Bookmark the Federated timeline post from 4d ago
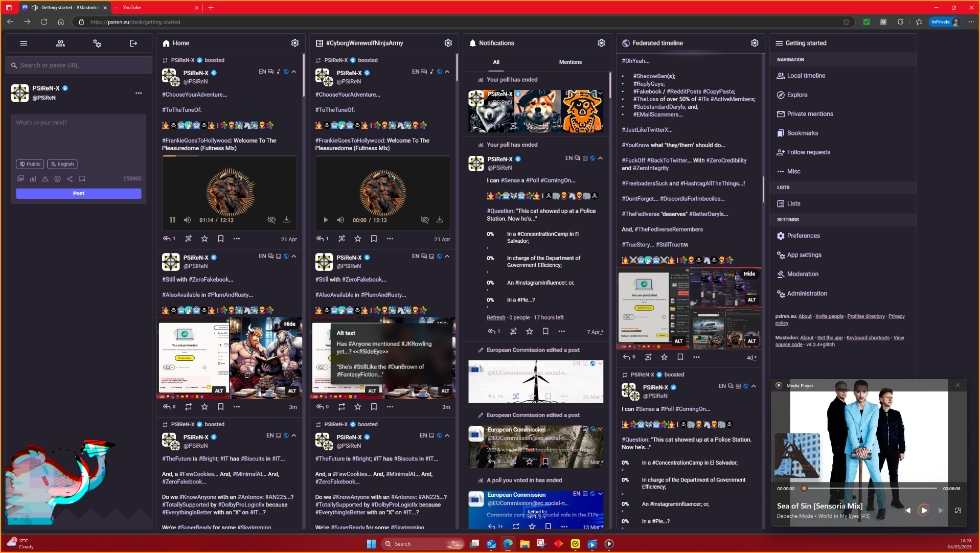The height and width of the screenshot is (553, 980). pos(680,357)
